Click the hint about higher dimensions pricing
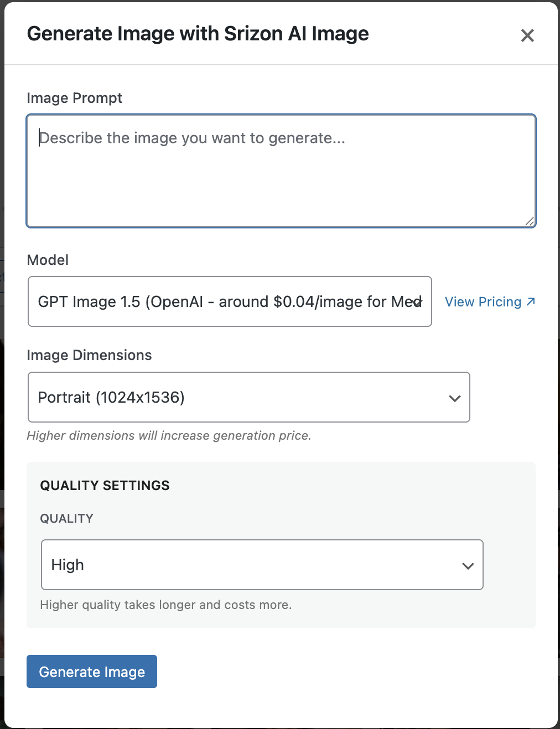This screenshot has width=560, height=729. 169,435
